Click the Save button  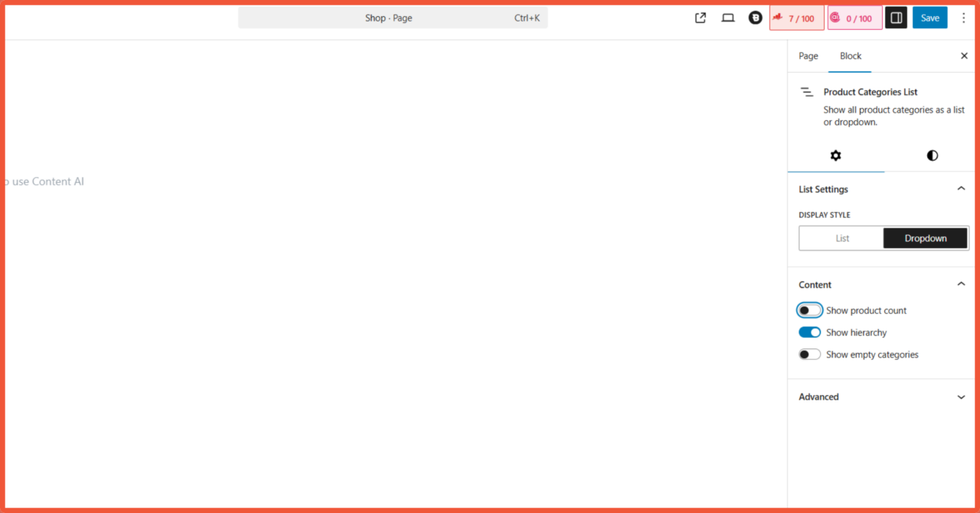point(929,17)
